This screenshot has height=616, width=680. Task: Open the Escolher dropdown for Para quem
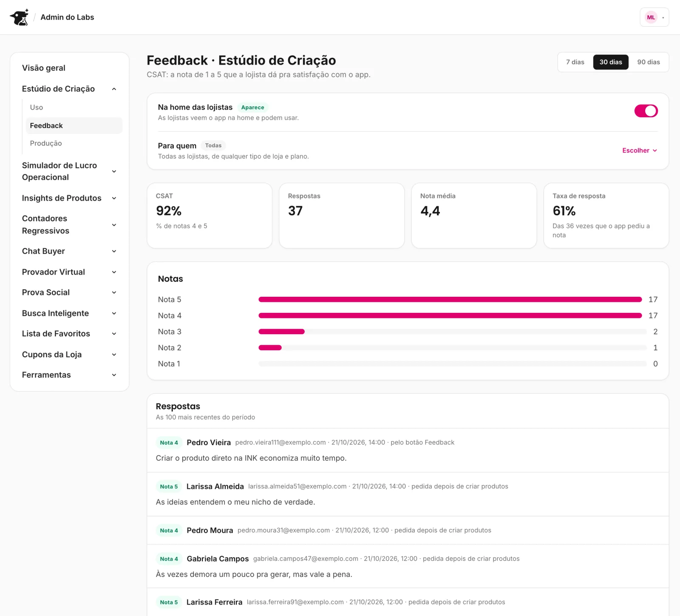coord(640,150)
